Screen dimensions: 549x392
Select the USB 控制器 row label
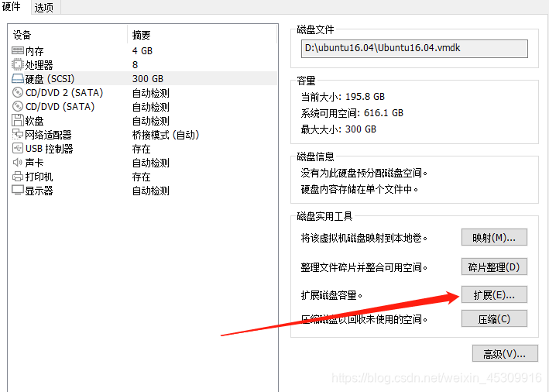(50, 149)
